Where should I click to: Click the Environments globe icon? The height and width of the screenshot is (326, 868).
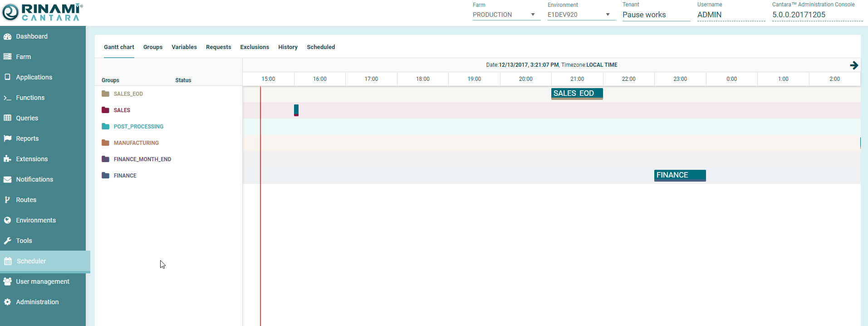pyautogui.click(x=8, y=220)
